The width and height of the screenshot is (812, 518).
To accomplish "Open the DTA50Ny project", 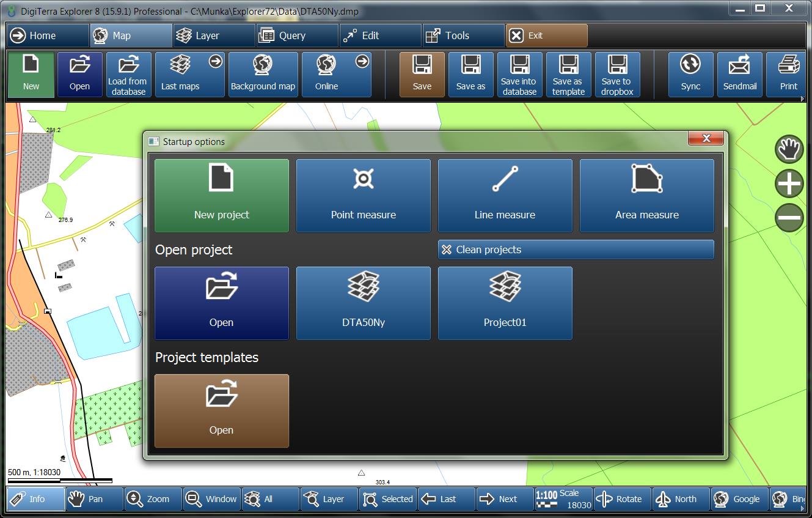I will click(x=364, y=303).
